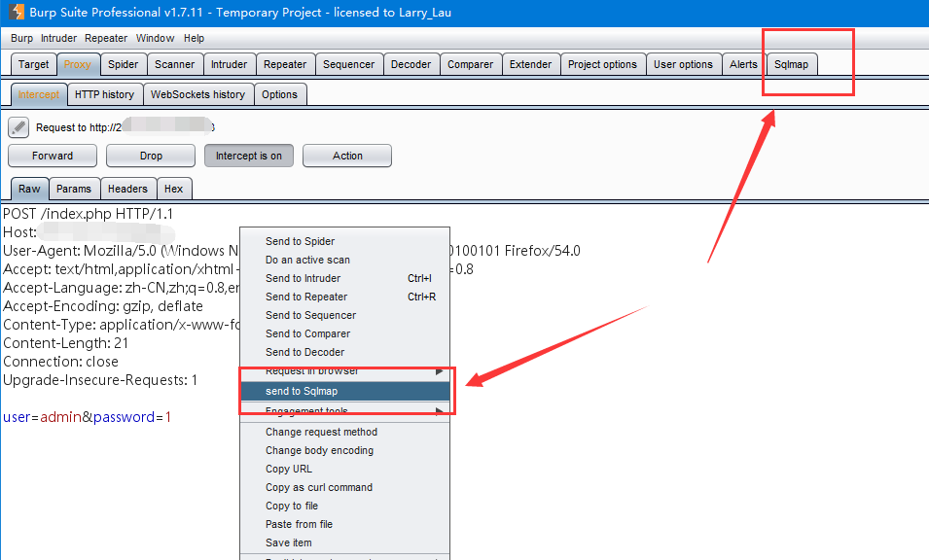The image size is (929, 560).
Task: Switch to the HTTP history tab
Action: [104, 94]
